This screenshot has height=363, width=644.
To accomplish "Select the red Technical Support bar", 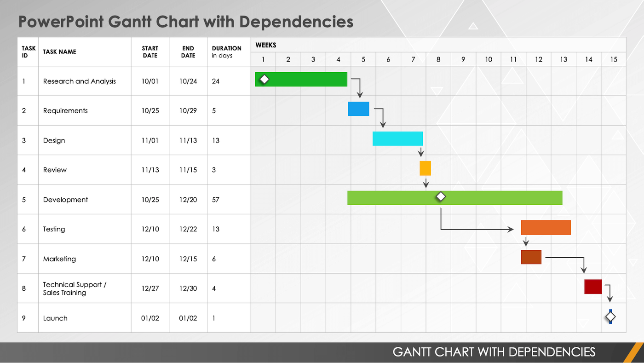I will pos(593,287).
